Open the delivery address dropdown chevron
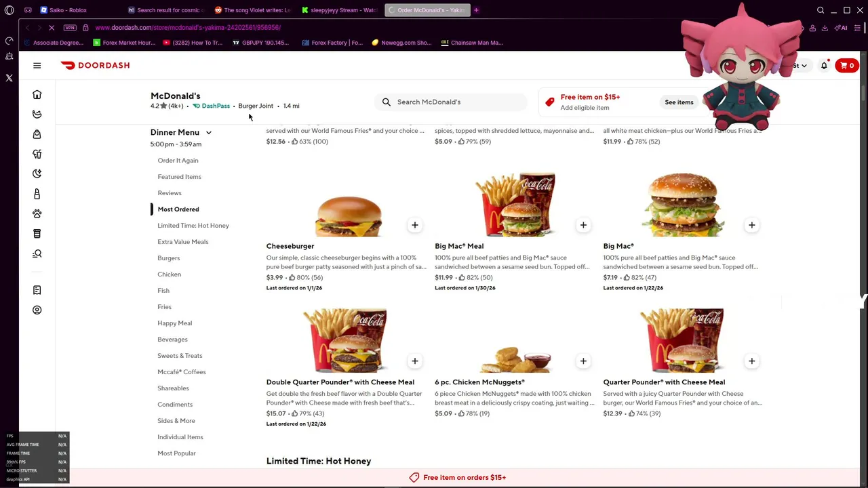 tap(804, 66)
